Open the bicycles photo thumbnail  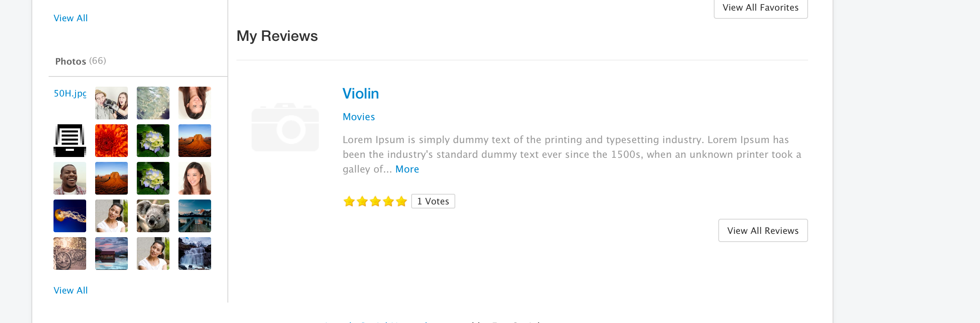click(x=70, y=253)
